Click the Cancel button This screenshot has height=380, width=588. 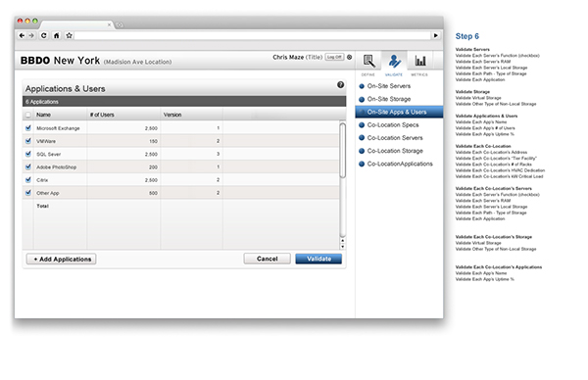(x=267, y=259)
